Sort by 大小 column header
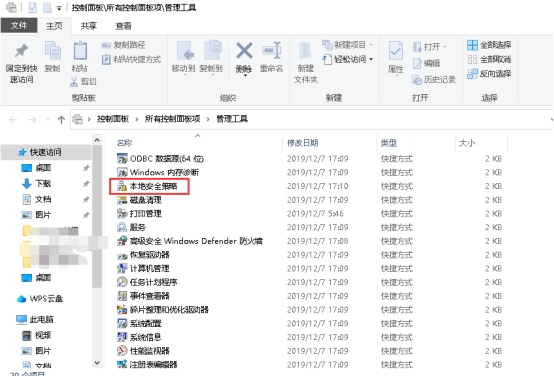Screen dimensions: 554x377 pyautogui.click(x=467, y=143)
